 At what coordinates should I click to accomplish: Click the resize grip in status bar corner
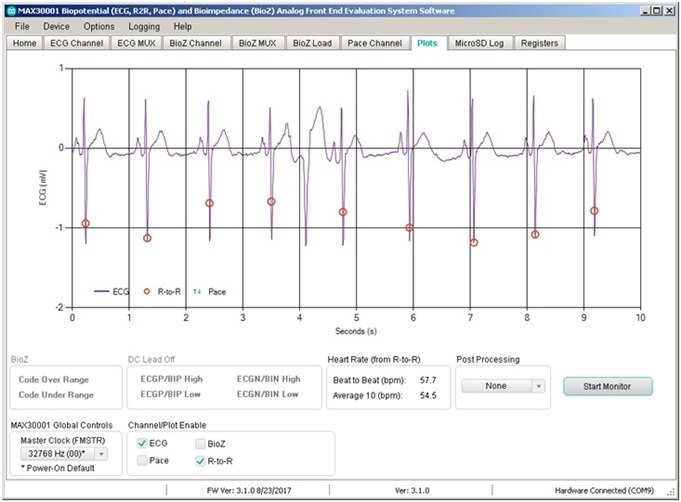[671, 492]
